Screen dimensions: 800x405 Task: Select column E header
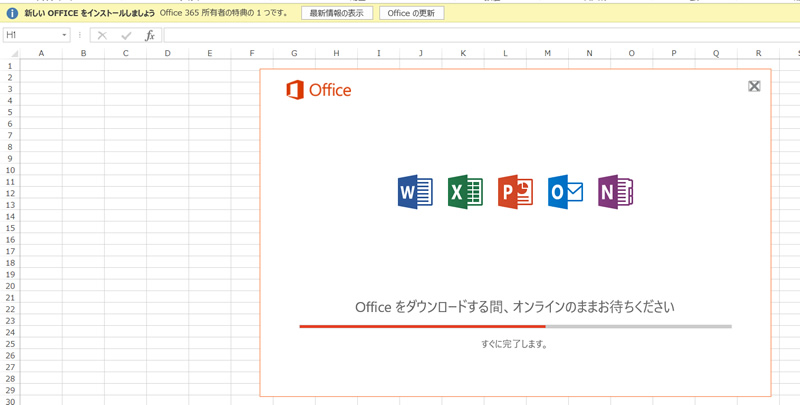(x=210, y=53)
